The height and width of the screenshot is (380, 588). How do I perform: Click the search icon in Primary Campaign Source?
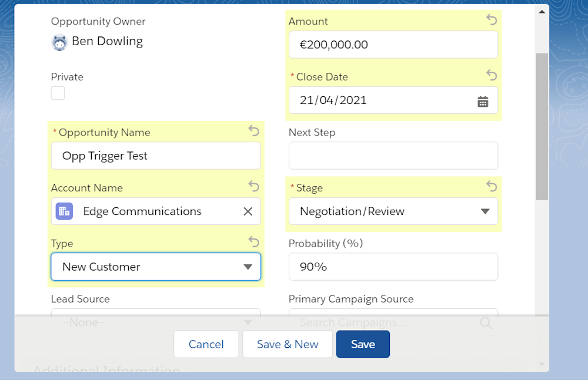click(x=486, y=322)
